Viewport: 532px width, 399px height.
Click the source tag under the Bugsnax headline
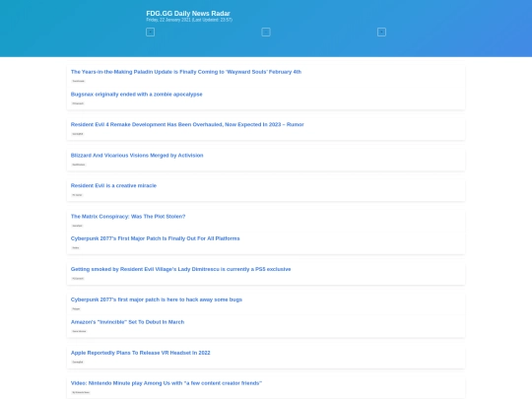(78, 103)
